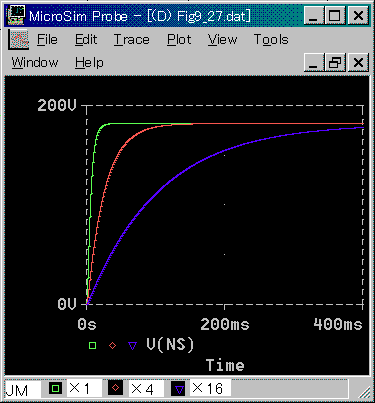Click the red diamond icon next to ×4
The image size is (375, 403).
point(116,388)
